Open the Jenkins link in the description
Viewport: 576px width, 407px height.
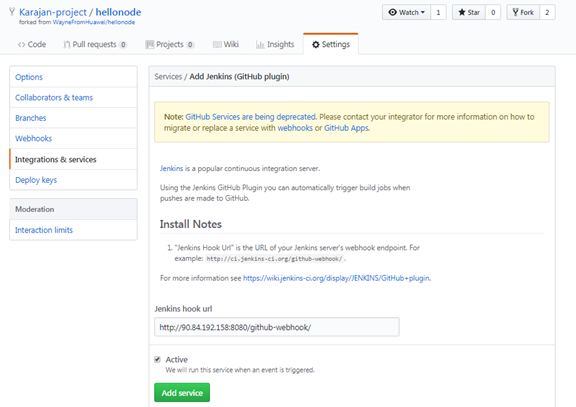click(171, 168)
